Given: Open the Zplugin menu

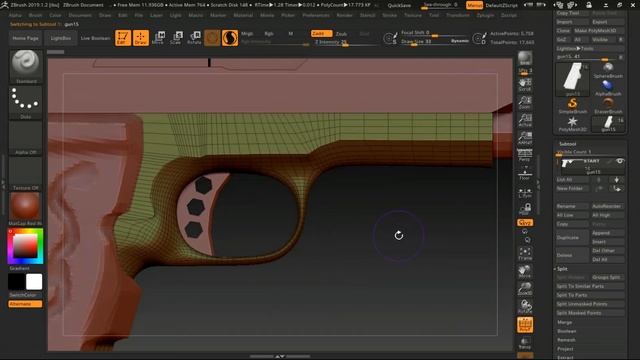Looking at the screenshot, I should tap(485, 15).
